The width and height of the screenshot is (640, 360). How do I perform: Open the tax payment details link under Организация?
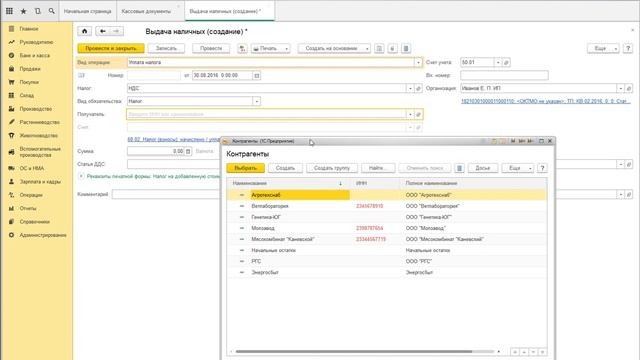546,101
